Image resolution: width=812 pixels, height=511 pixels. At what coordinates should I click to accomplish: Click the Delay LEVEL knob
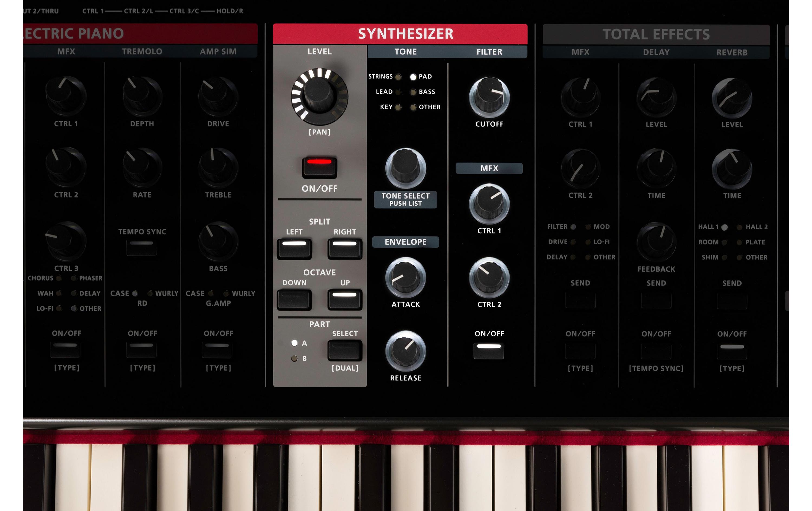point(656,98)
